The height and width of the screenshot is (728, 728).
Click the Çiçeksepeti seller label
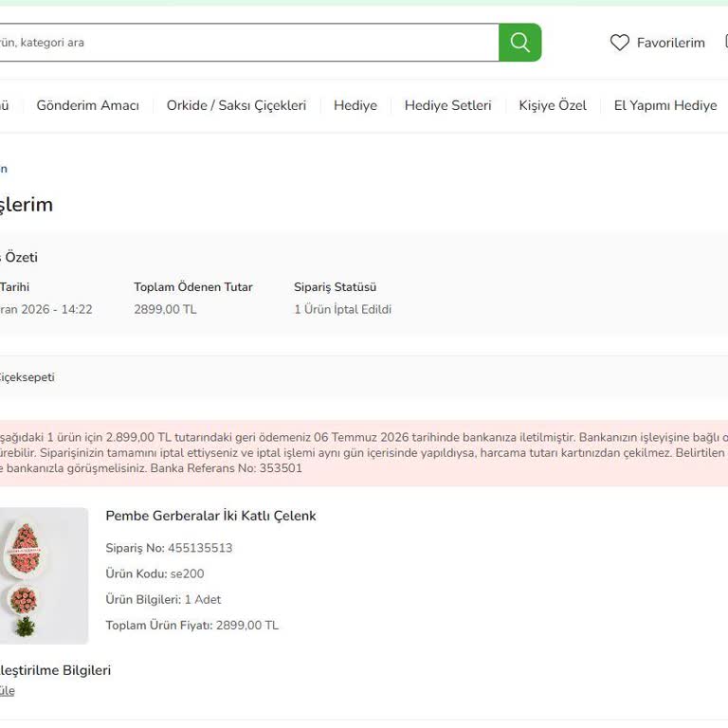(x=27, y=377)
